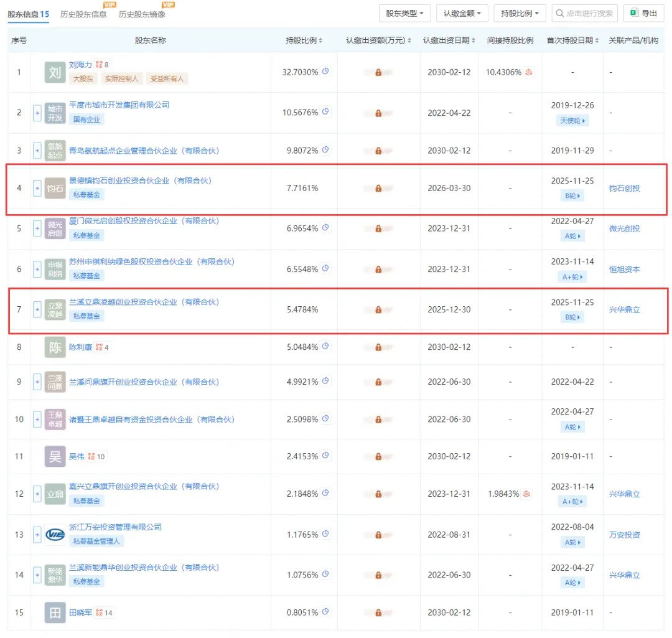Switch to 历史股东信息 tab

(x=83, y=14)
